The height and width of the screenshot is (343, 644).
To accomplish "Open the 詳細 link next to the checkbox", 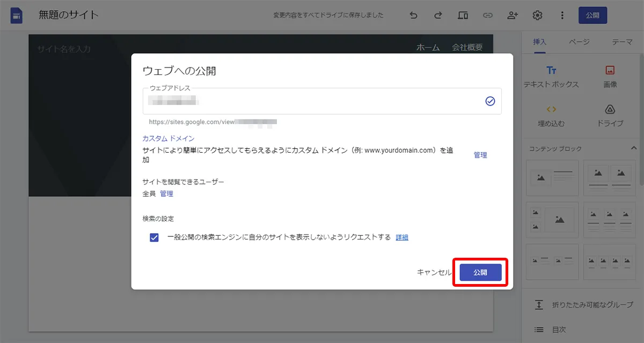I will (402, 237).
